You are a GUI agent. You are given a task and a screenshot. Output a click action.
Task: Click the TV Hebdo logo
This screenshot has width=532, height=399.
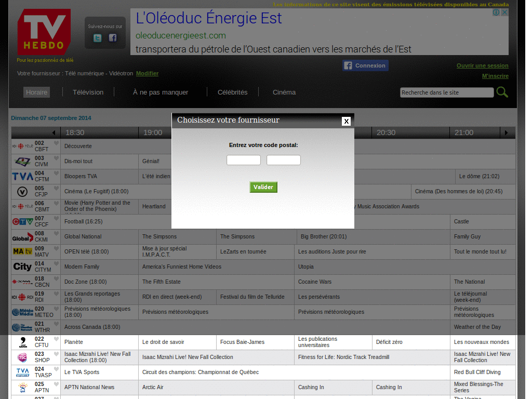click(x=44, y=32)
